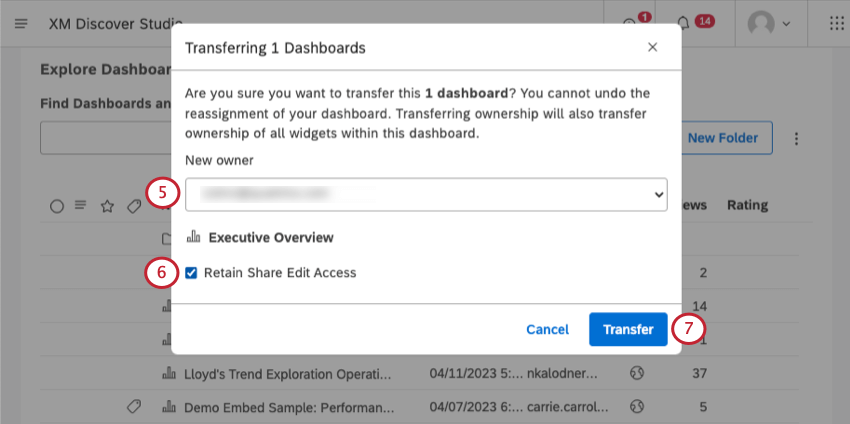Open notifications bell with 14 alerts
850x424 pixels.
[684, 22]
